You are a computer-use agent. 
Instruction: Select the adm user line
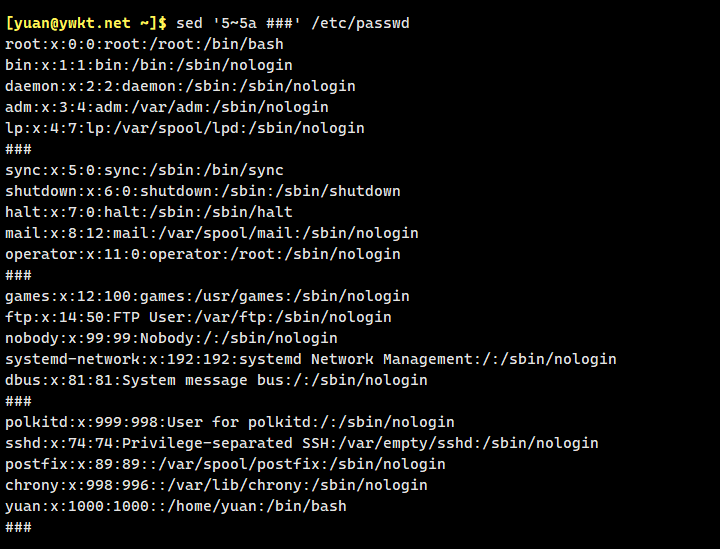(167, 107)
